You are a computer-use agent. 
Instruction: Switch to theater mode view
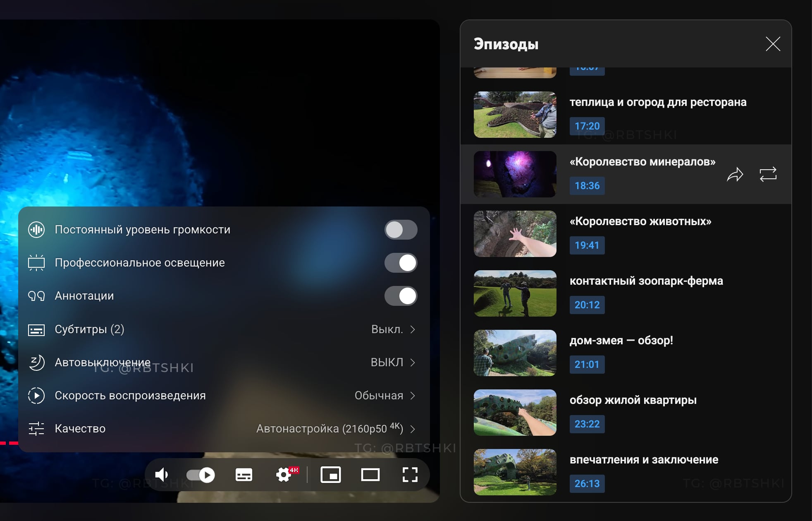click(370, 475)
